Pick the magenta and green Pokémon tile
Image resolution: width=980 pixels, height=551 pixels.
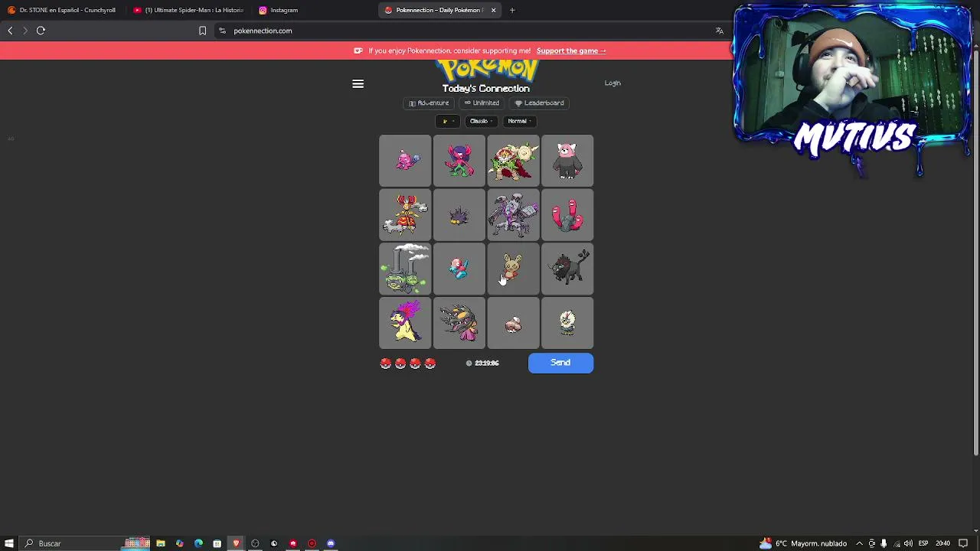459,161
